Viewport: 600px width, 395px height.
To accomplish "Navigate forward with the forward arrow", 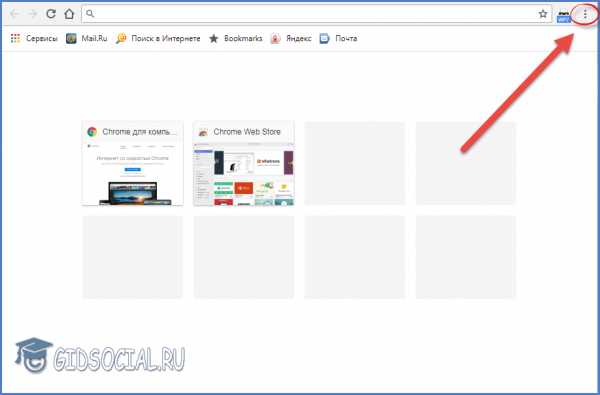I will pos(33,14).
